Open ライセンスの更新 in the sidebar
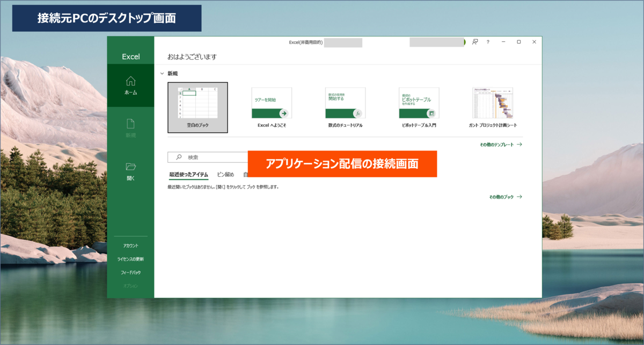Screen dimensions: 644x345 pyautogui.click(x=130, y=259)
